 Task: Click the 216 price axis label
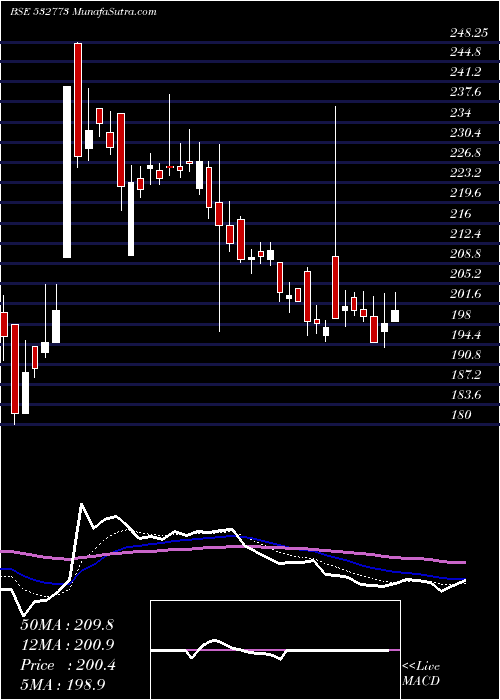[460, 214]
